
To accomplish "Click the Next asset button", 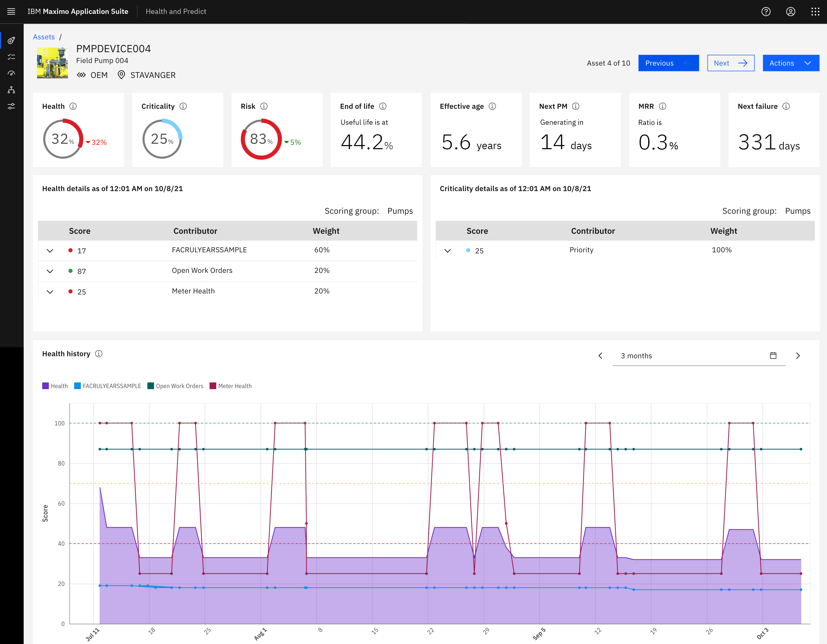I will coord(730,63).
